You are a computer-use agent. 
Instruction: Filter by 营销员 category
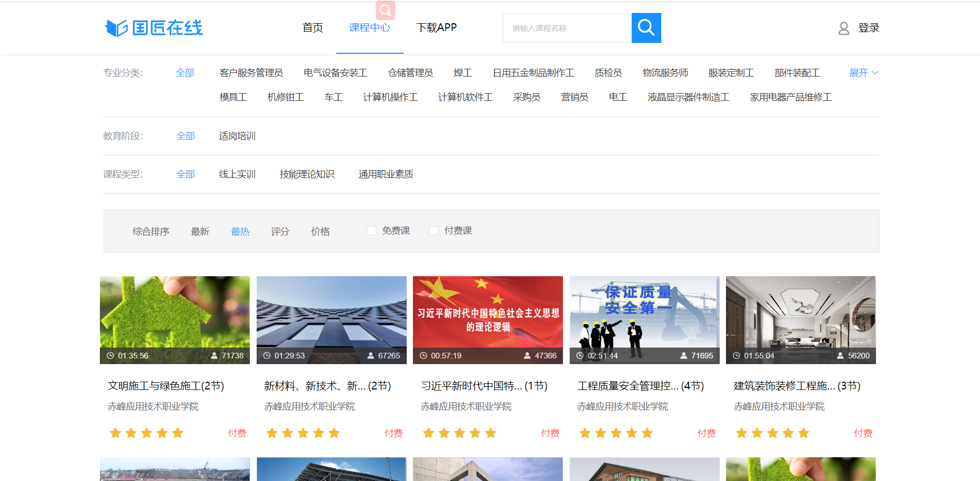[x=574, y=97]
